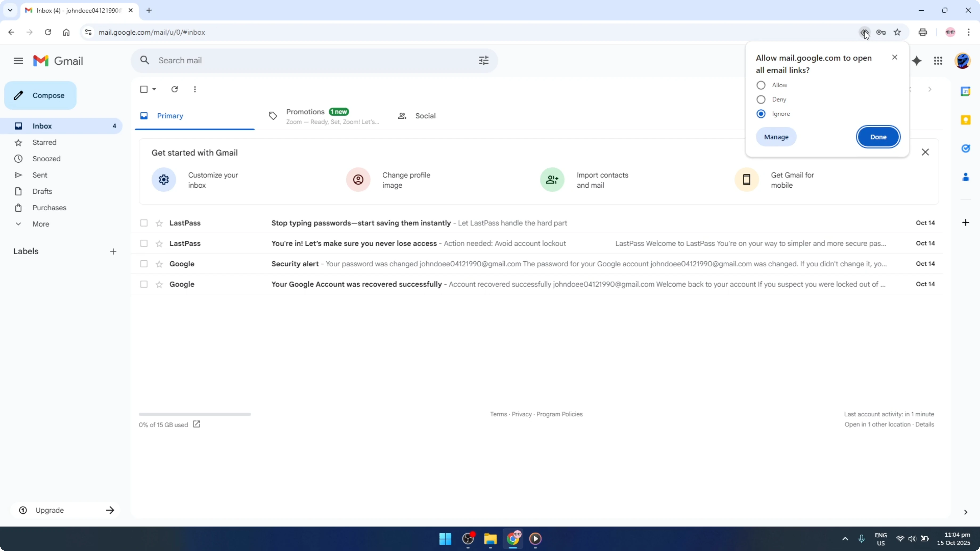Screen dimensions: 980x551
Task: Open the Sent folder
Action: click(x=40, y=175)
